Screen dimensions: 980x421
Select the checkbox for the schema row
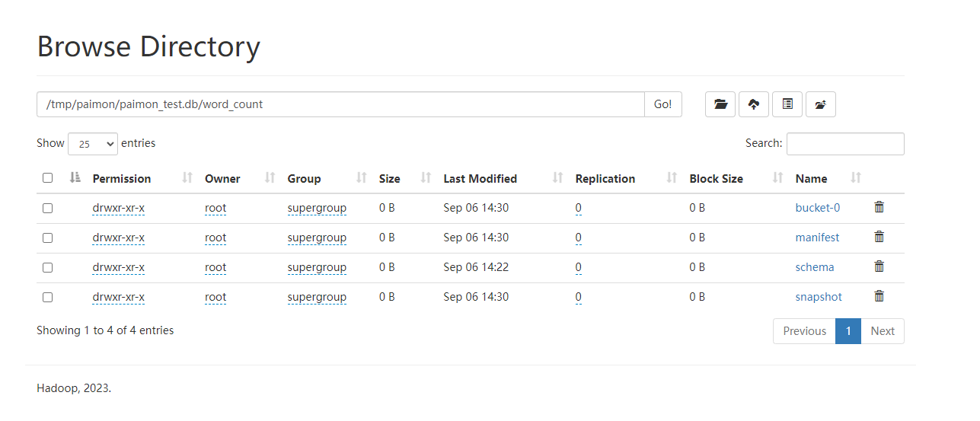click(x=48, y=267)
